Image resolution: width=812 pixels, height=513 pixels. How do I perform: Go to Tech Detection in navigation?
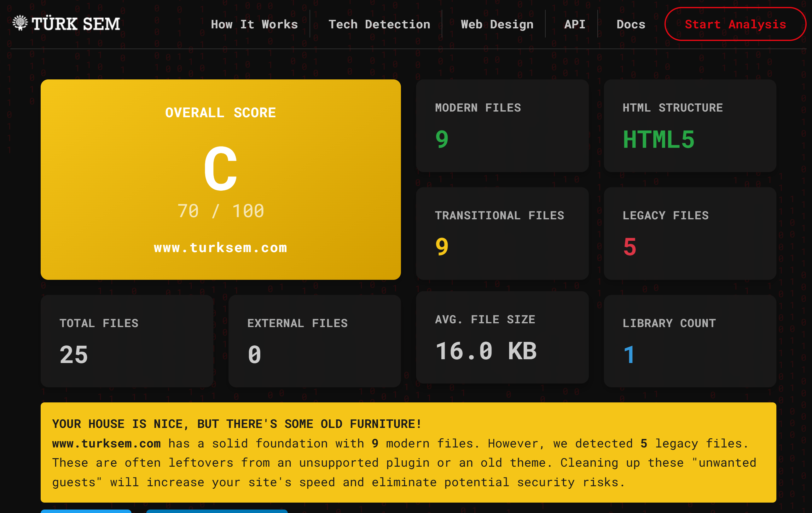pyautogui.click(x=379, y=24)
